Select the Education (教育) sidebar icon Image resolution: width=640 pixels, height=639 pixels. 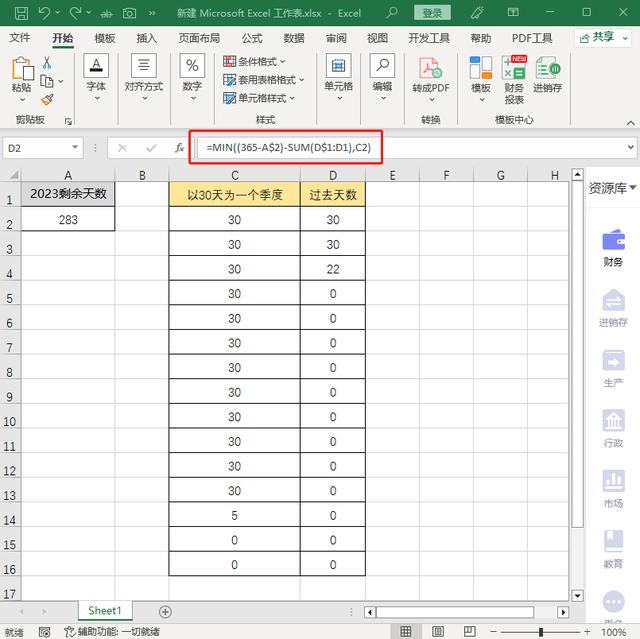point(613,541)
